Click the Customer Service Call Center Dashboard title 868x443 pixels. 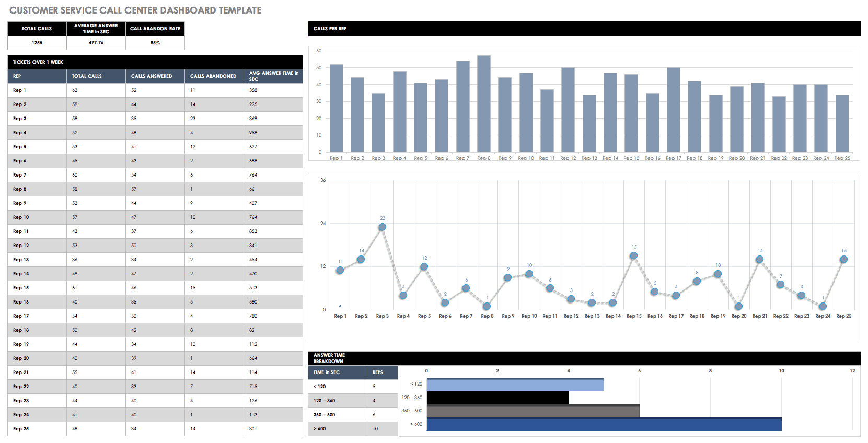tap(135, 10)
